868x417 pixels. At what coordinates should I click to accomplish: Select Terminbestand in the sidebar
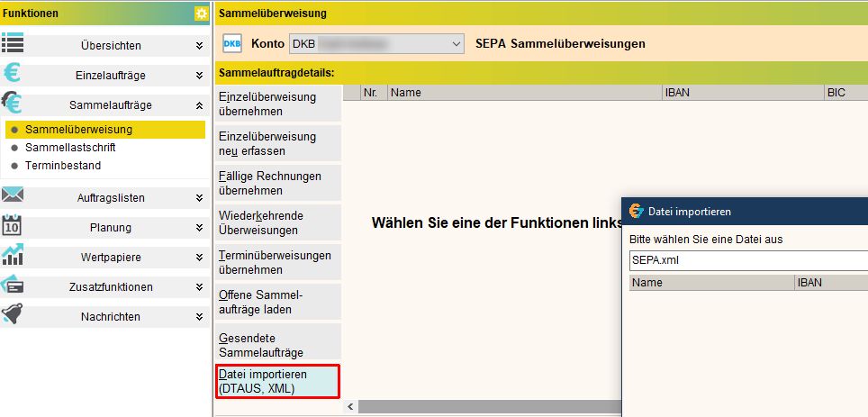[x=63, y=166]
